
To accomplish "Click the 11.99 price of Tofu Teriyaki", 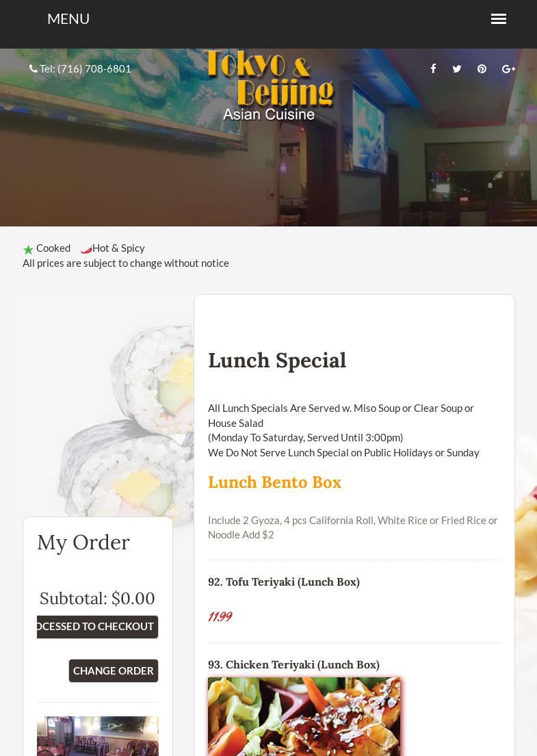I will 220,616.
